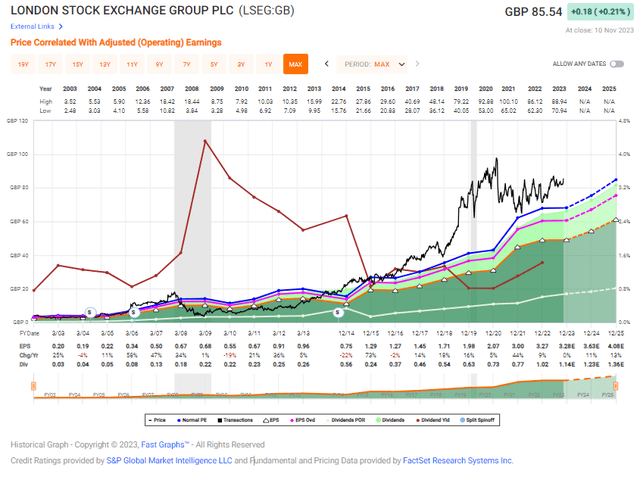The width and height of the screenshot is (640, 480).
Task: Open S&P Global Market Intelligence LLC link
Action: [x=169, y=461]
